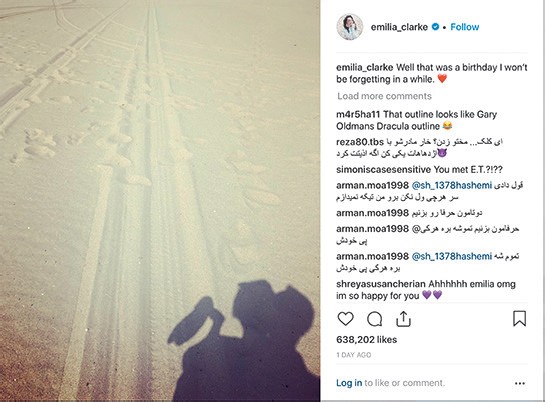545x402 pixels.
Task: Click verified badge next to emilia_clarke
Action: pos(435,27)
